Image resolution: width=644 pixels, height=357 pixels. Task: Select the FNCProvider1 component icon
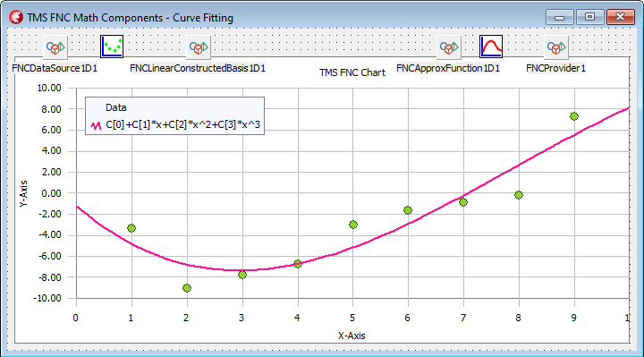click(555, 47)
